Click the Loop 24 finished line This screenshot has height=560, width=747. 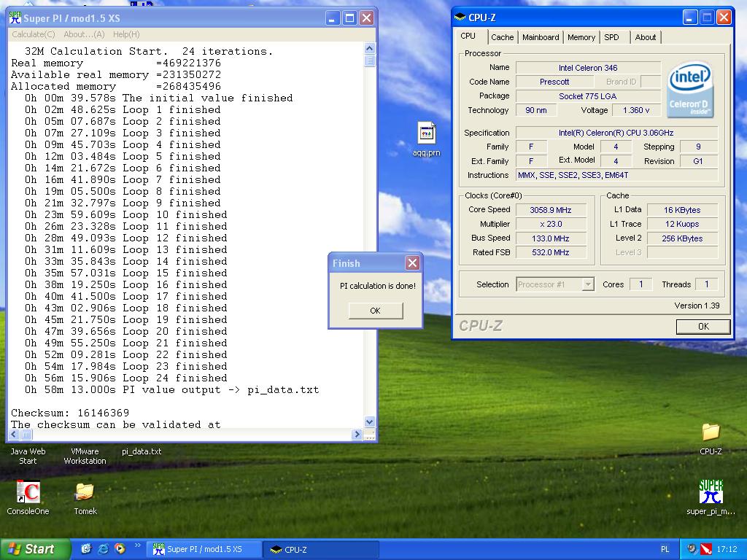[125, 378]
